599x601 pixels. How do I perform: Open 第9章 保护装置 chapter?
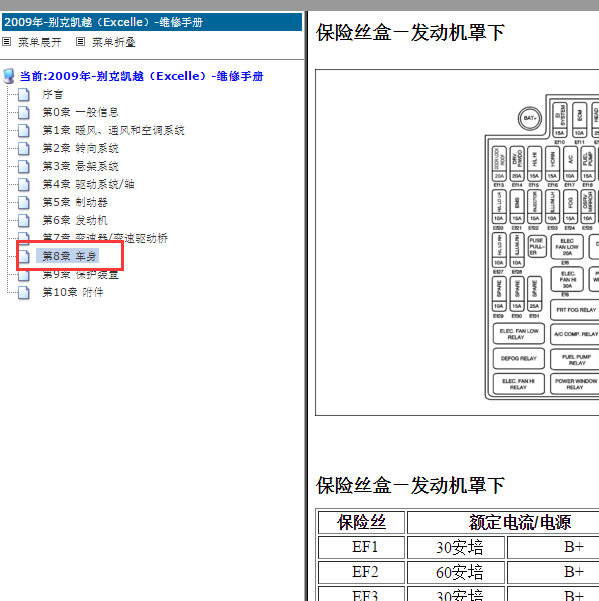pos(80,274)
